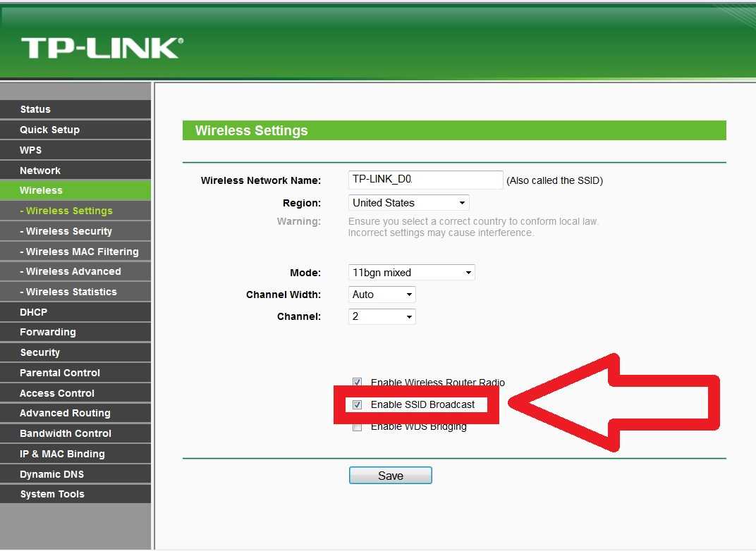This screenshot has height=551, width=756.
Task: Click the 'Channel Width:' label
Action: point(283,295)
